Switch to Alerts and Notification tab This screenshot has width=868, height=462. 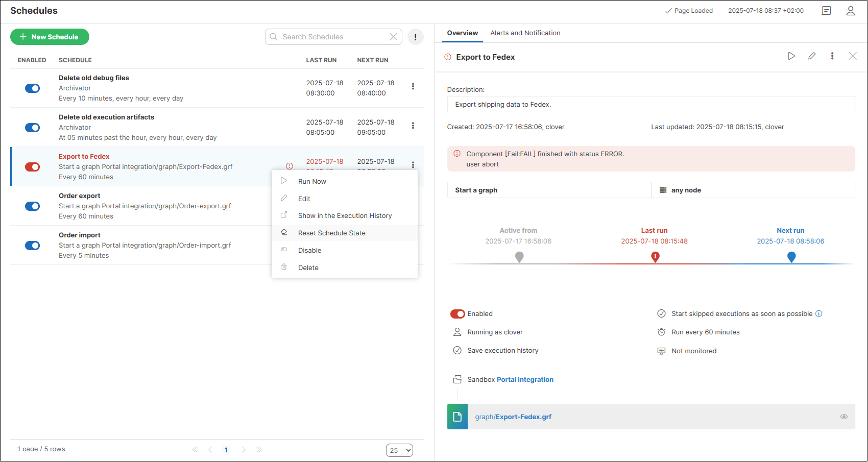[x=525, y=33]
